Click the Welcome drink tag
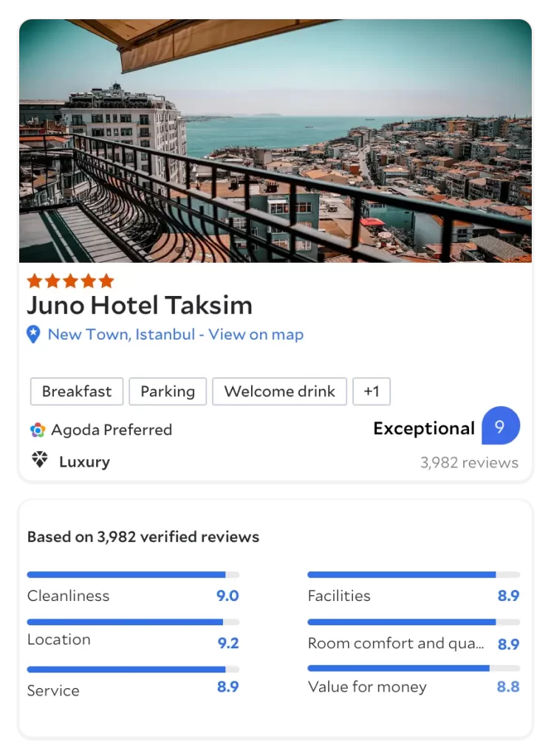Screen dimensions: 551x756 coord(279,391)
